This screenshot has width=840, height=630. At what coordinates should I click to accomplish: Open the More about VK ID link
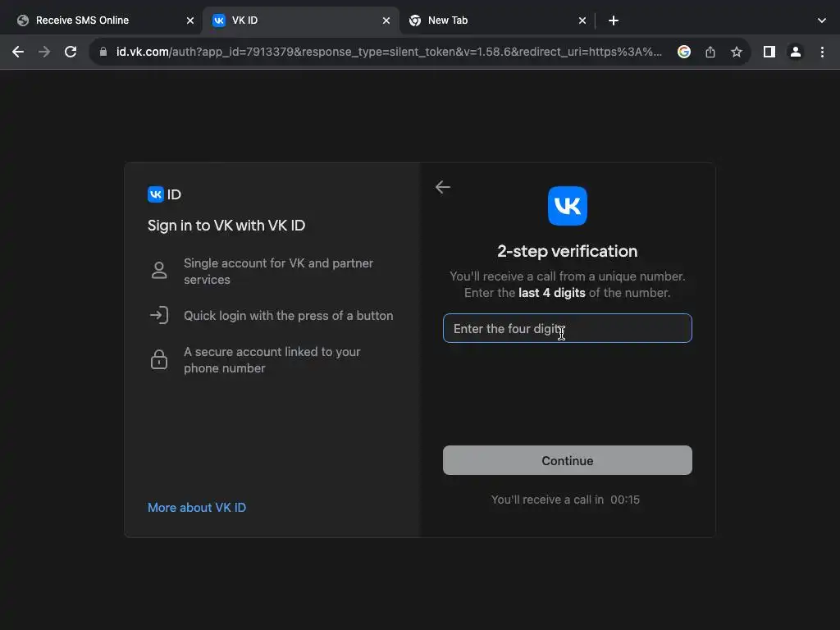click(x=197, y=507)
